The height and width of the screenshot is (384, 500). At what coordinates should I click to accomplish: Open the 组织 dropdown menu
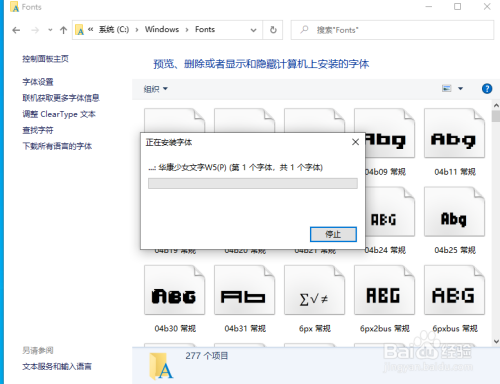[155, 89]
